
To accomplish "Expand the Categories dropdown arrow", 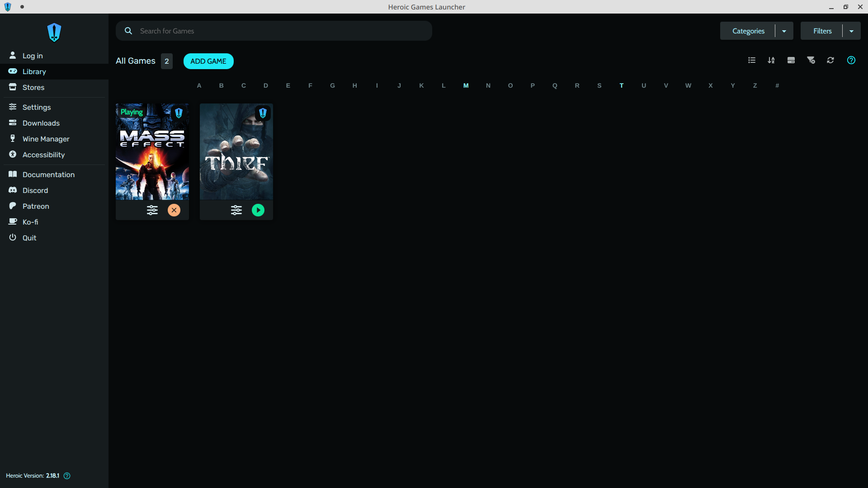I will click(784, 31).
